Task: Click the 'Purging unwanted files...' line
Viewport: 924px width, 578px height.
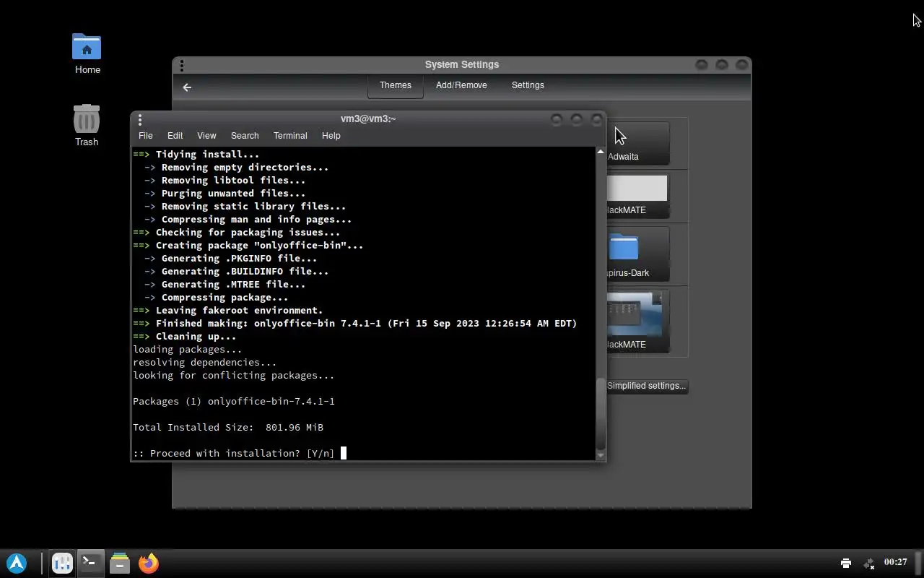Action: (x=225, y=194)
